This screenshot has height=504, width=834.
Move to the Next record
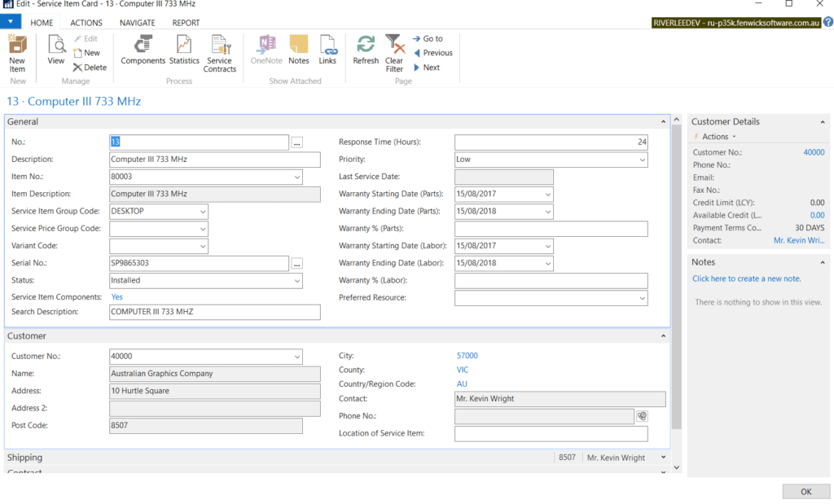coord(427,68)
